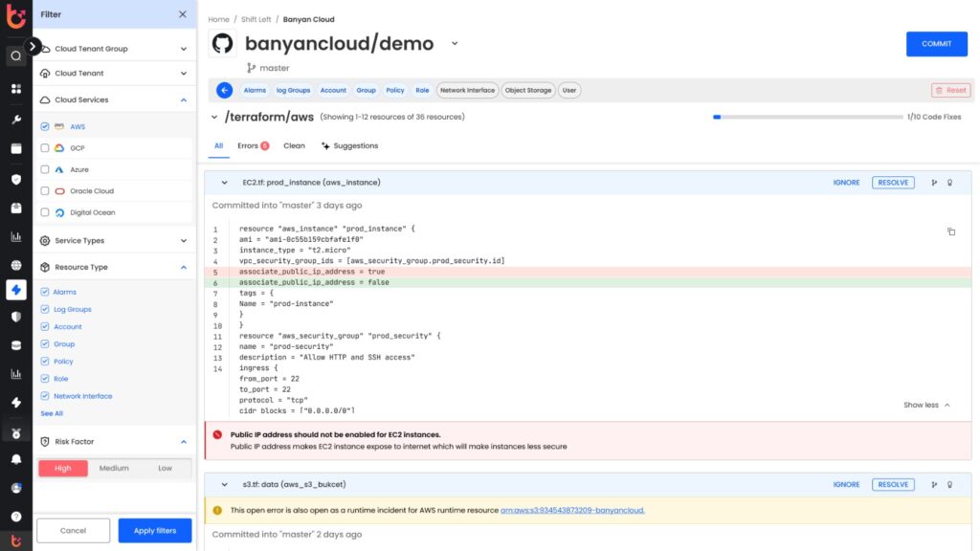Click the branch icon on s3.tf row
This screenshot has width=980, height=551.
point(934,484)
